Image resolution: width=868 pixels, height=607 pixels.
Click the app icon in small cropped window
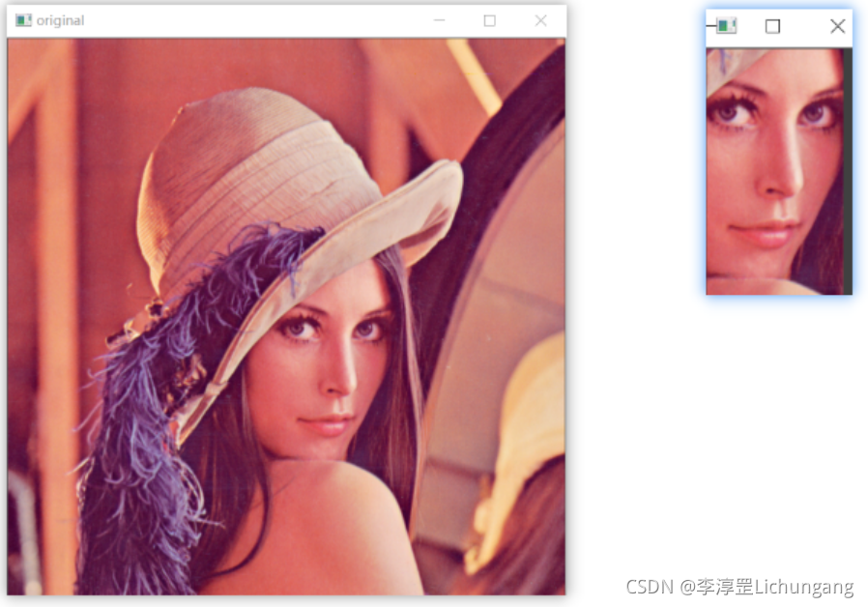[726, 25]
